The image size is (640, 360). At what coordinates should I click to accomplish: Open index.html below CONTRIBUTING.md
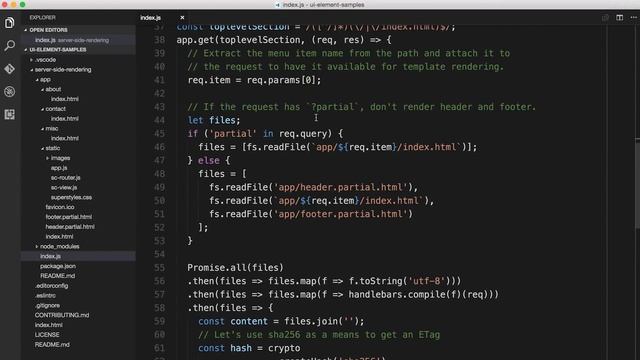[49, 324]
